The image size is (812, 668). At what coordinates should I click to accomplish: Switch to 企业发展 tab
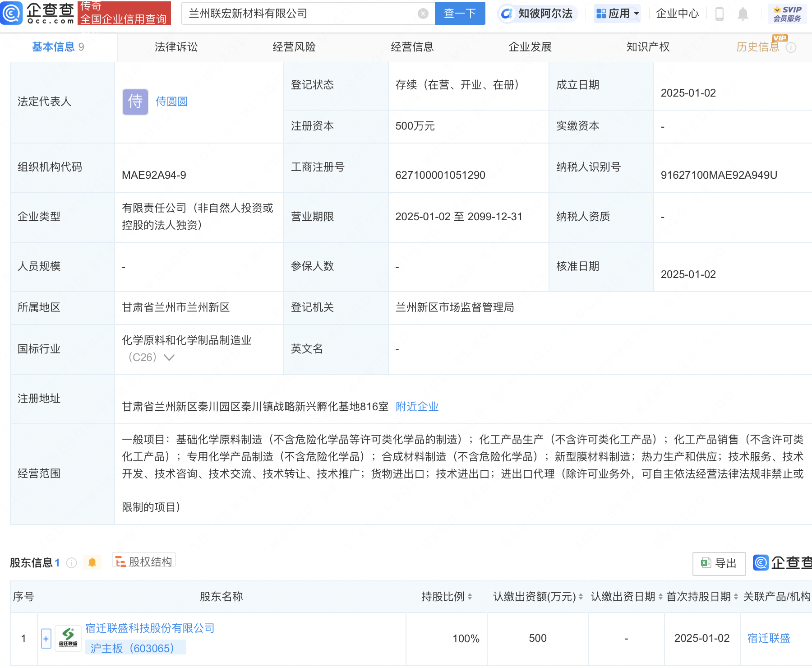click(531, 47)
